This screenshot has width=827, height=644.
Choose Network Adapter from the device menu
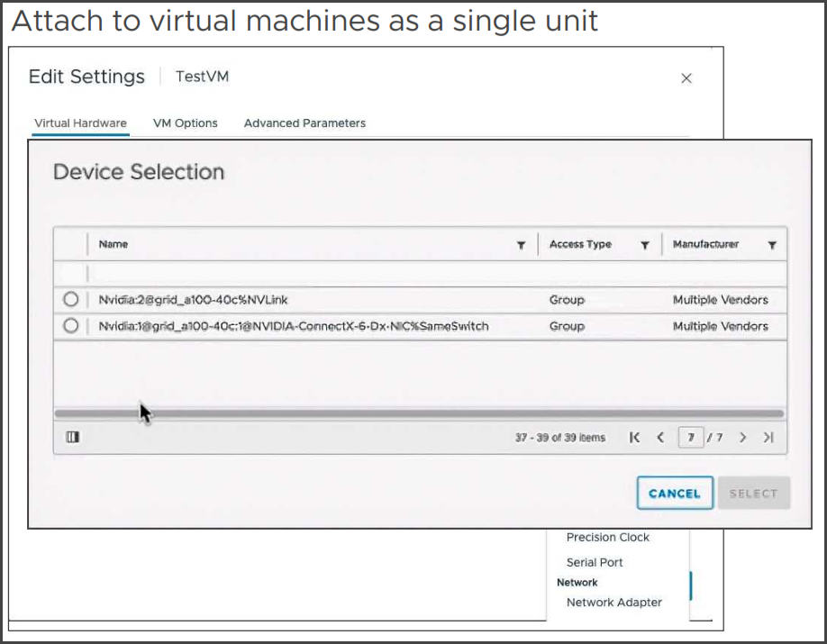click(613, 603)
